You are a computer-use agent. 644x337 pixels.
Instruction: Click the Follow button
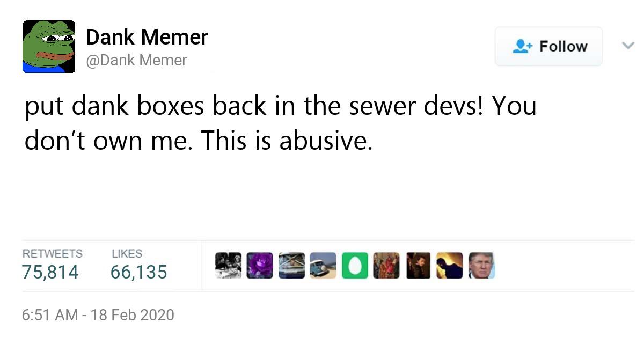[x=548, y=46]
